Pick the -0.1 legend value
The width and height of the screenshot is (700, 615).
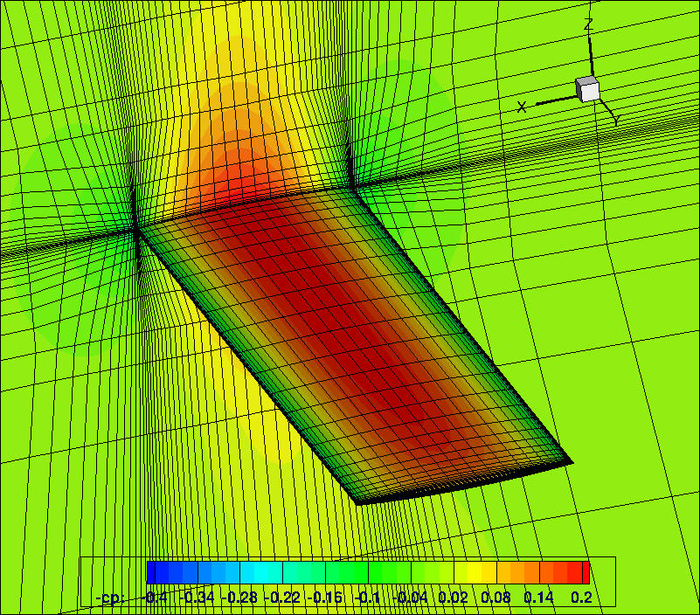[x=368, y=598]
